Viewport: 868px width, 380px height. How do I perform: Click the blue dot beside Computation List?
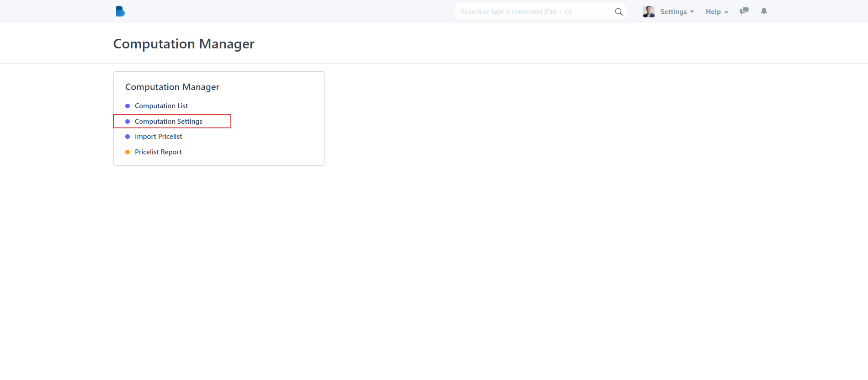click(x=128, y=106)
